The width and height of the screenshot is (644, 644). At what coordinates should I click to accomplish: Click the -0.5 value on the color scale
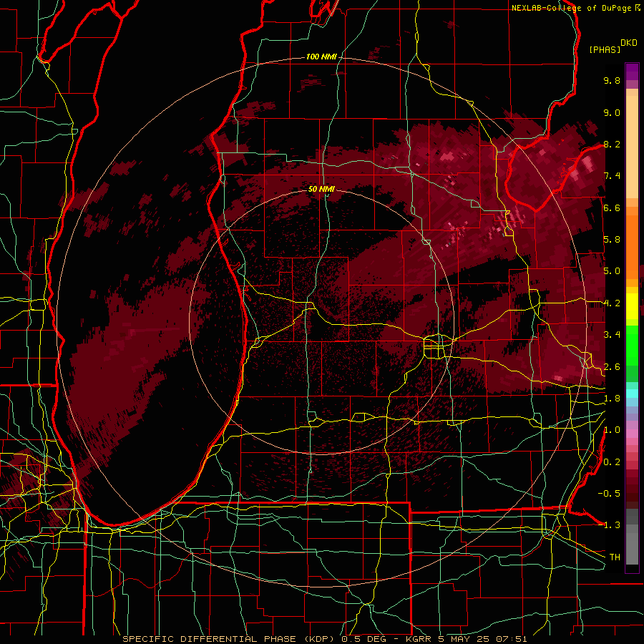point(609,494)
